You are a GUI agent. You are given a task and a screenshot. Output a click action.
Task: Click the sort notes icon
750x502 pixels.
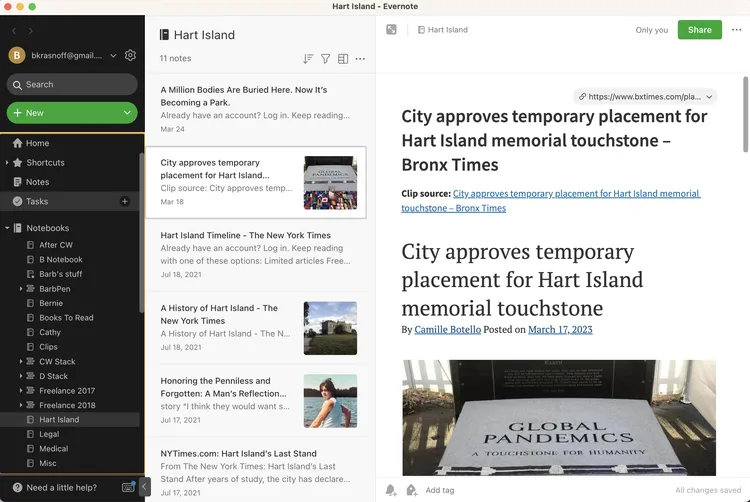308,59
